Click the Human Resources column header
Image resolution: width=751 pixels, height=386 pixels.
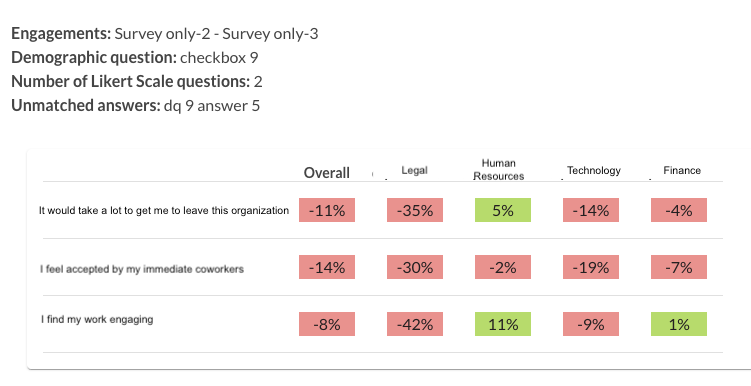(499, 170)
